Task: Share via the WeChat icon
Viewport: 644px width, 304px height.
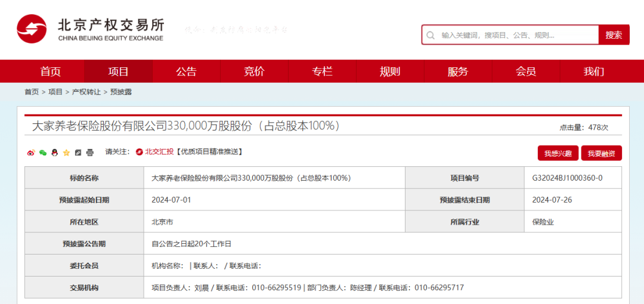Action: 43,153
